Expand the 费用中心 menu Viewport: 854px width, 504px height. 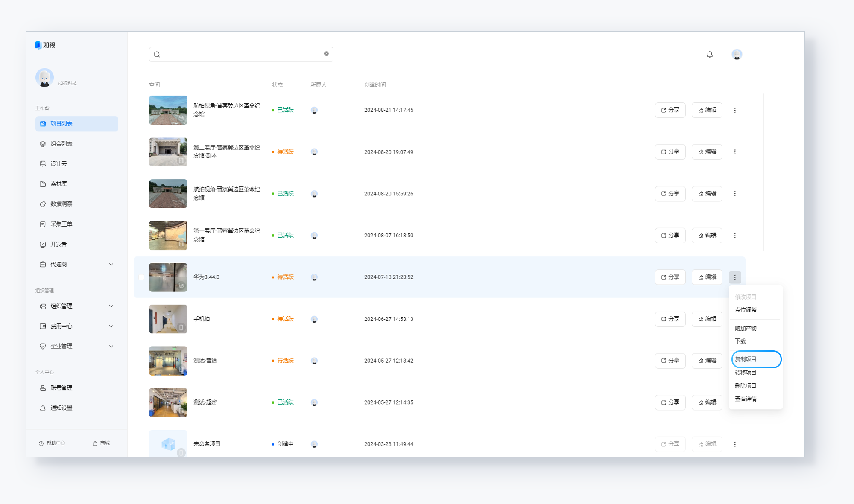(x=77, y=326)
